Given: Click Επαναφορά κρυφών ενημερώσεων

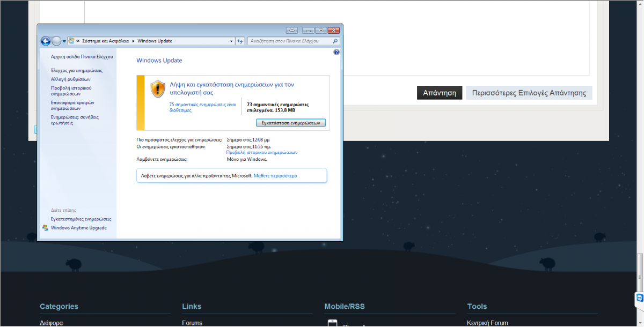Looking at the screenshot, I should 72,105.
